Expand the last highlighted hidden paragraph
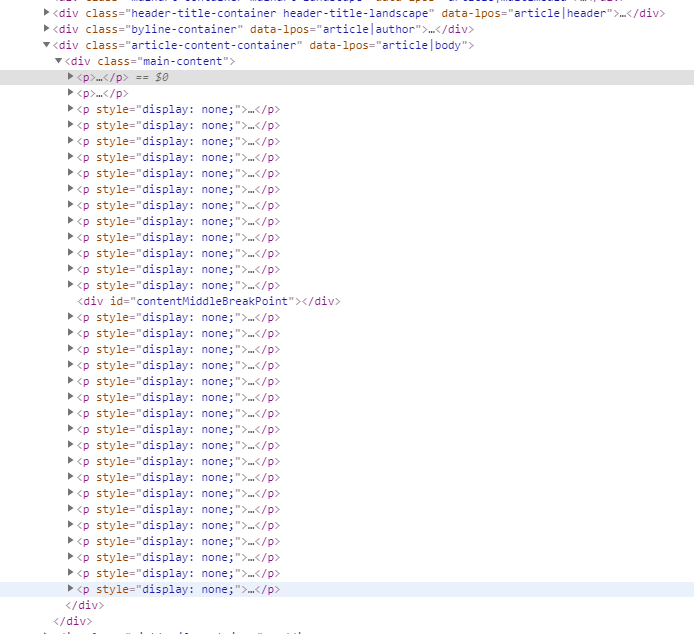This screenshot has width=694, height=634. (71, 589)
